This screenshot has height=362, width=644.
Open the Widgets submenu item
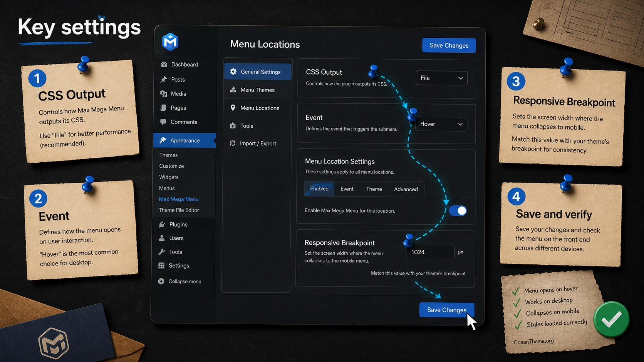[x=169, y=177]
